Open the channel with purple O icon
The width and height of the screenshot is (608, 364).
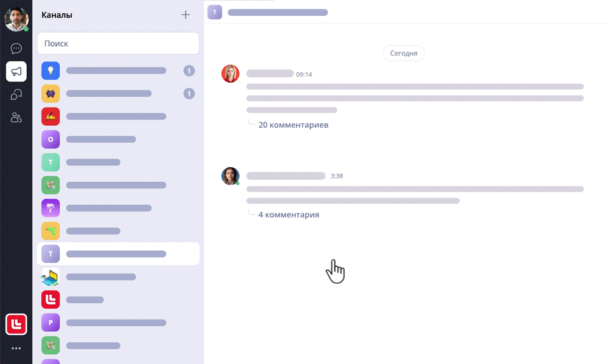119,139
